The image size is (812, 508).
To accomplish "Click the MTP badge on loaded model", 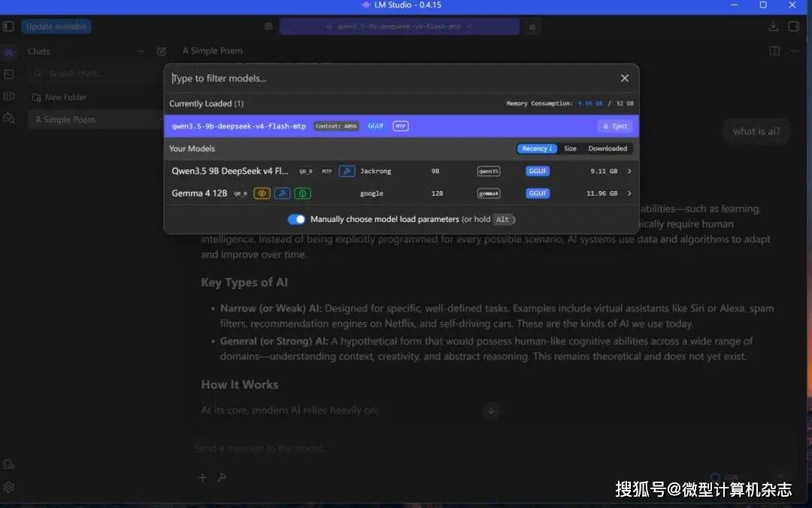I will [400, 126].
